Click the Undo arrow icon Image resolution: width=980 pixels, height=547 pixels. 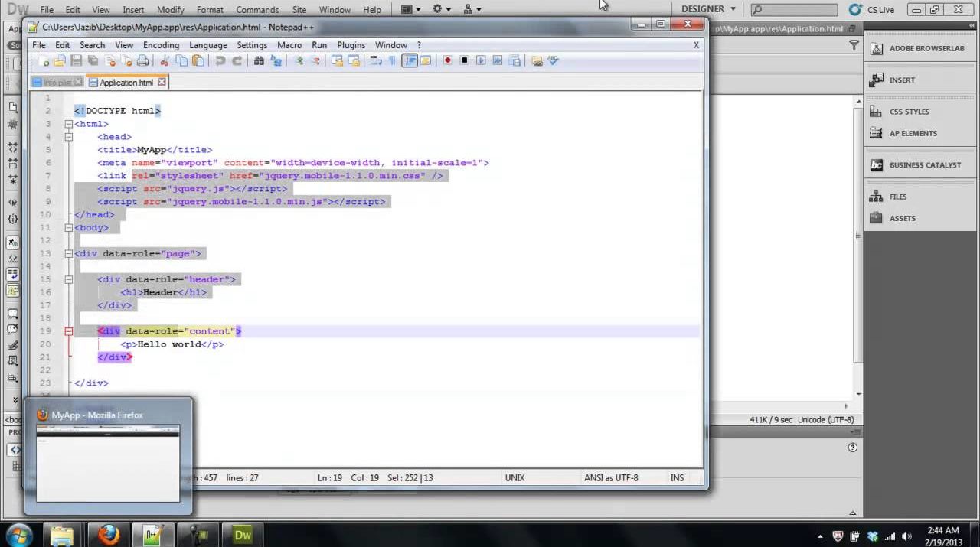pyautogui.click(x=220, y=61)
